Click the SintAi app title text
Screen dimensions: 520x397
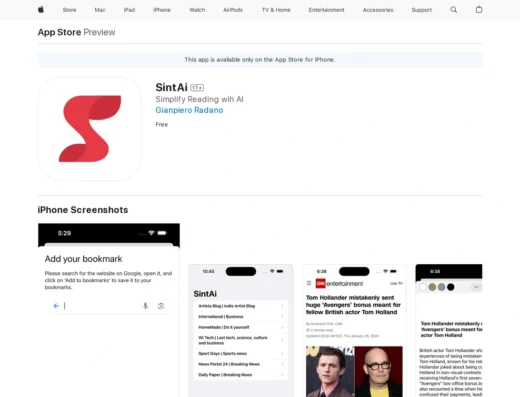pos(171,87)
